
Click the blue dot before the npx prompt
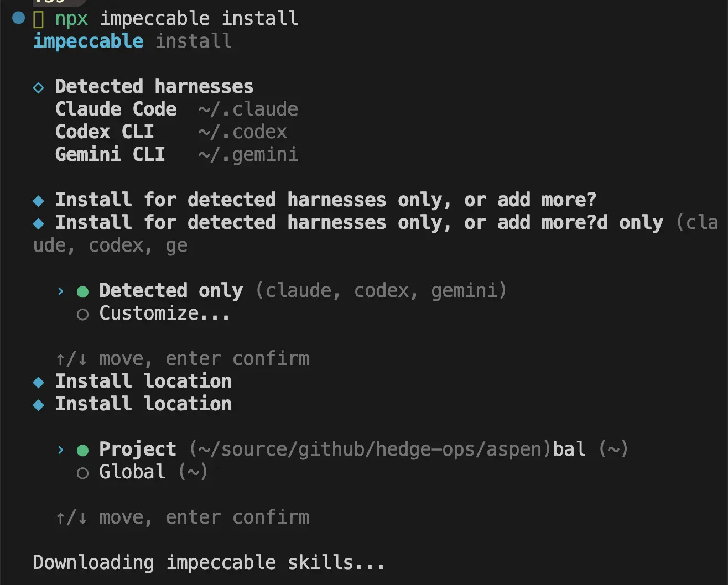tap(19, 18)
